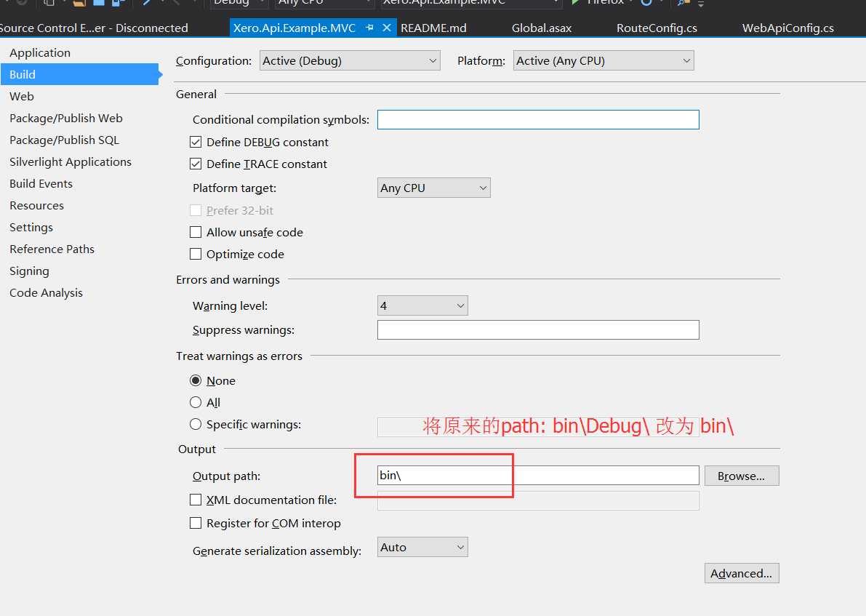This screenshot has width=866, height=616.
Task: Go to the Signing properties page
Action: pyautogui.click(x=29, y=271)
